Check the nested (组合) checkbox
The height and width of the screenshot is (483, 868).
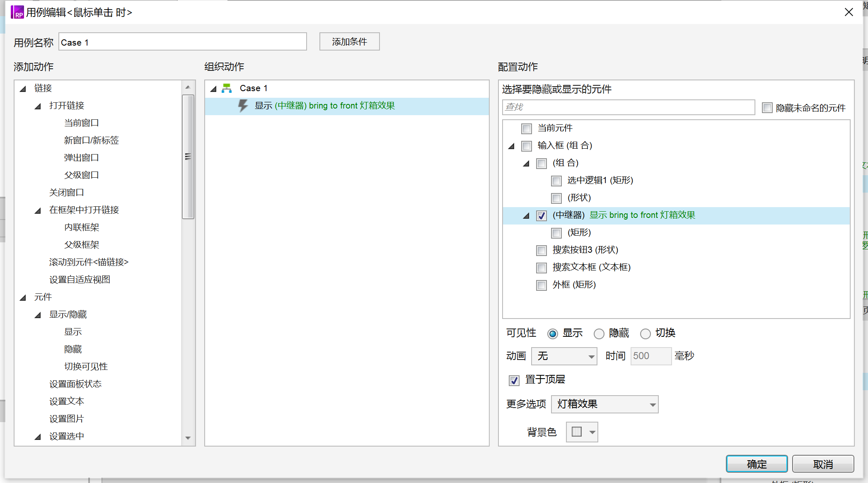click(542, 163)
